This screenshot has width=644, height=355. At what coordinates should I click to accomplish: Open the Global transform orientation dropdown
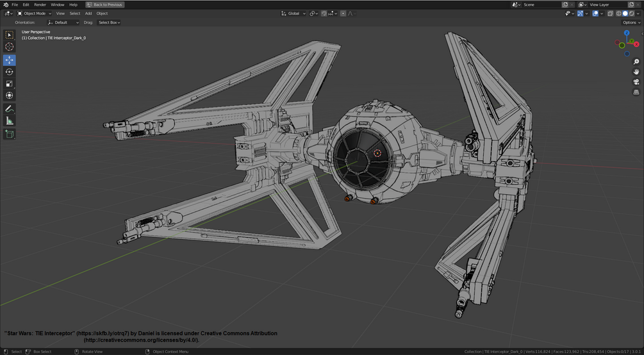coord(293,13)
